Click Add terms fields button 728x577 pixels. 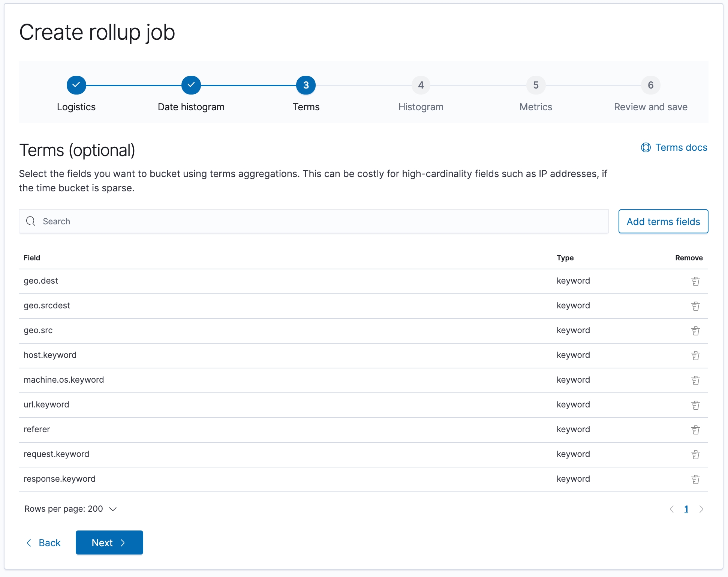click(663, 221)
